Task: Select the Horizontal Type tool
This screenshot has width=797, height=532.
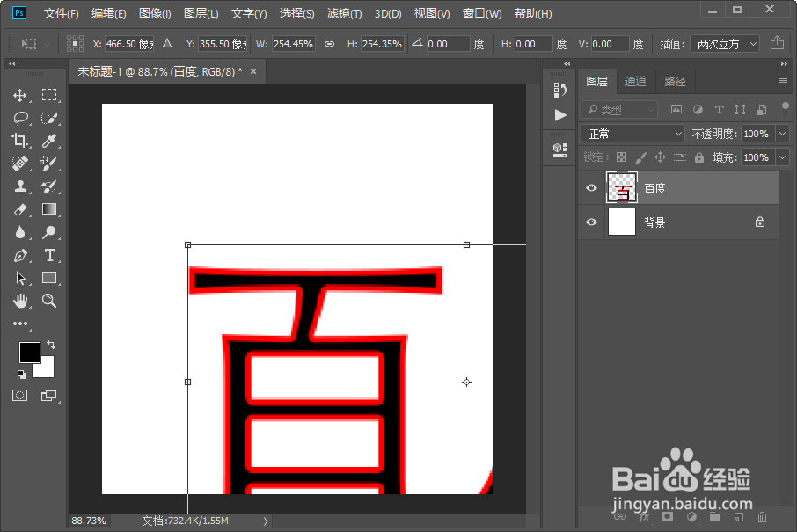Action: (x=49, y=255)
